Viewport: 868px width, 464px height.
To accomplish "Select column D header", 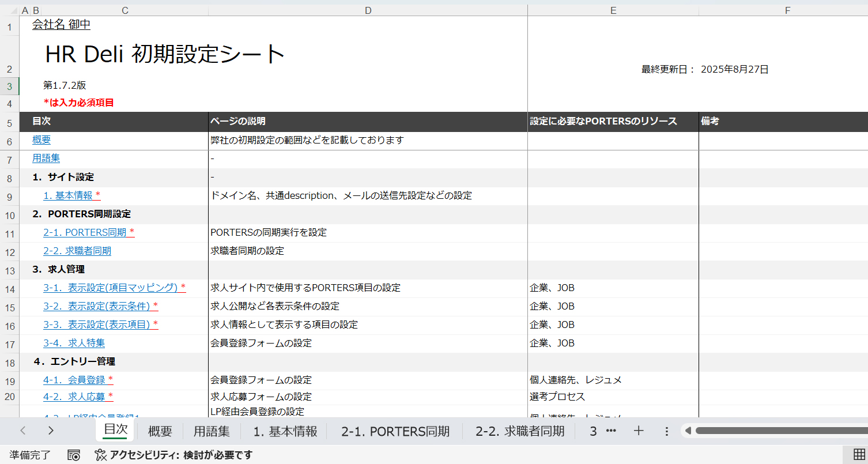I will point(368,10).
